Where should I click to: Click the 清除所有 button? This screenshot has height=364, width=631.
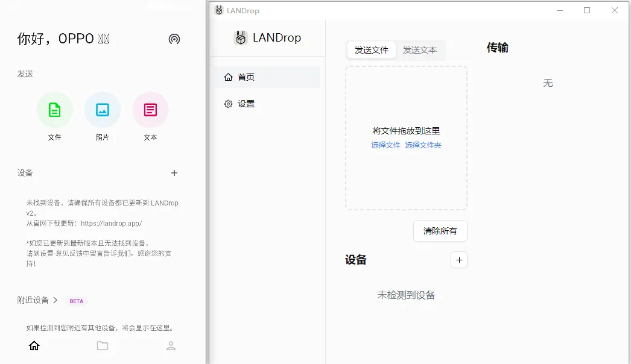(440, 231)
